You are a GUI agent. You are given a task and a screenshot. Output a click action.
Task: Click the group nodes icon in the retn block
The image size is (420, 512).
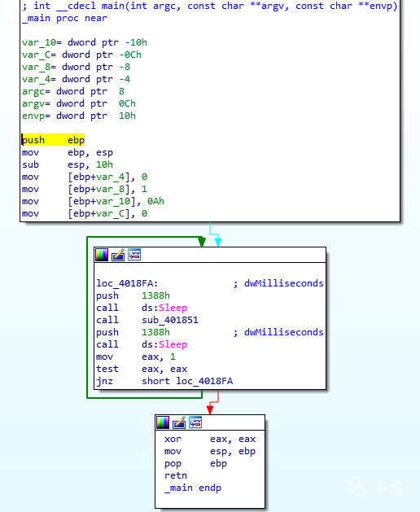pos(195,422)
